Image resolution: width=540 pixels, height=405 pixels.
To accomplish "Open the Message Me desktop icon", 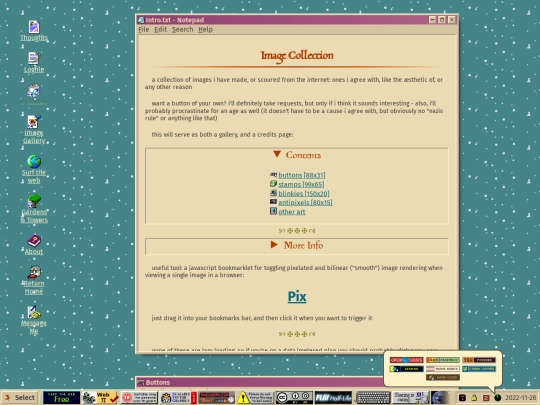I will [x=34, y=320].
